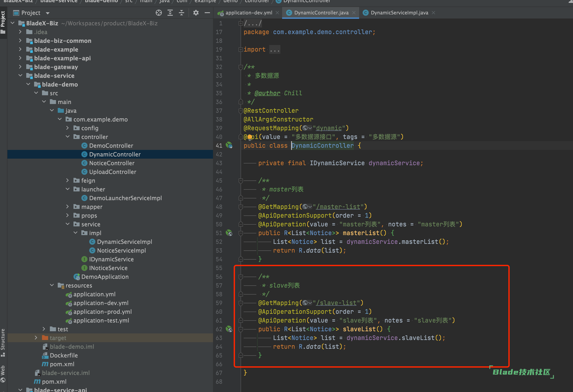The height and width of the screenshot is (392, 573).
Task: Click the /master-list URL link
Action: pyautogui.click(x=338, y=207)
